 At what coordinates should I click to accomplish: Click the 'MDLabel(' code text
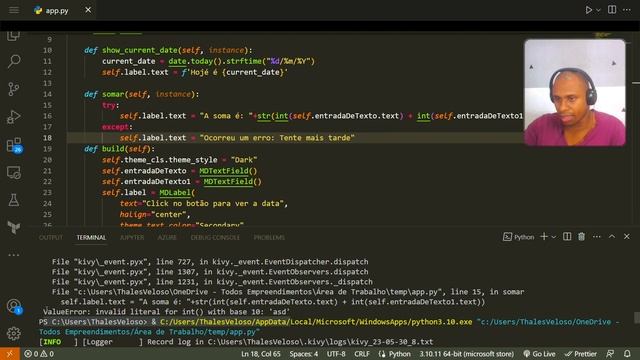tap(177, 193)
